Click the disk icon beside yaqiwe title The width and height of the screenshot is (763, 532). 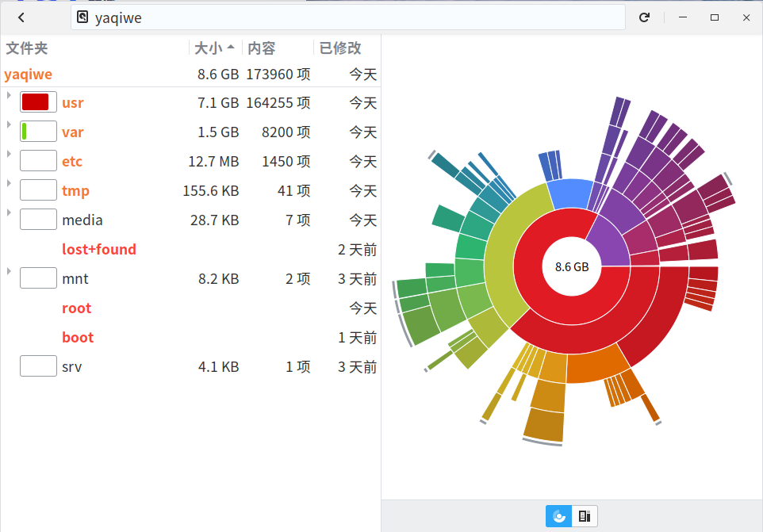point(82,17)
